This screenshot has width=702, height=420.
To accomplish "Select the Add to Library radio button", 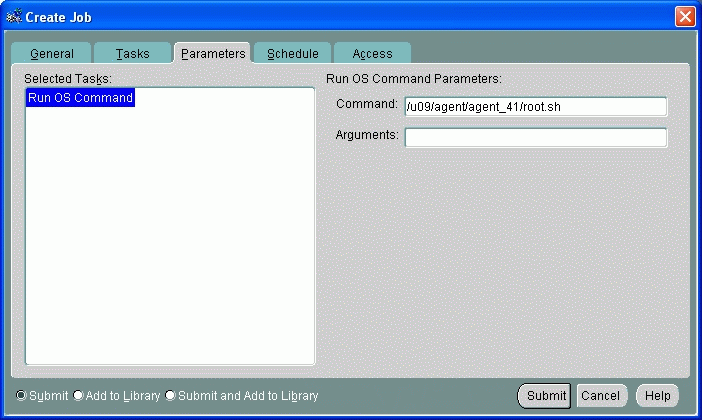I will point(78,395).
